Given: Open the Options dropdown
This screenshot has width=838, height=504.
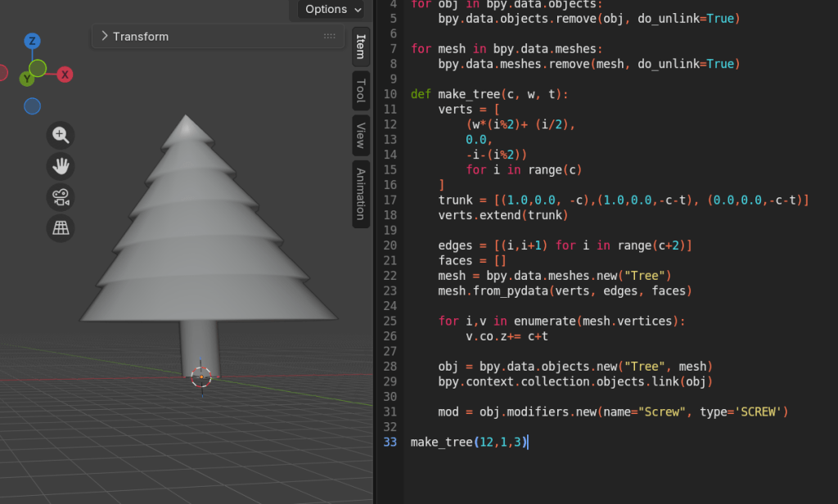Looking at the screenshot, I should coord(327,9).
